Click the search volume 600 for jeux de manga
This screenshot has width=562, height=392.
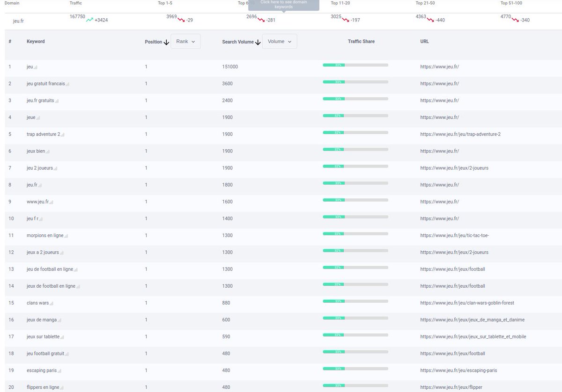click(226, 319)
